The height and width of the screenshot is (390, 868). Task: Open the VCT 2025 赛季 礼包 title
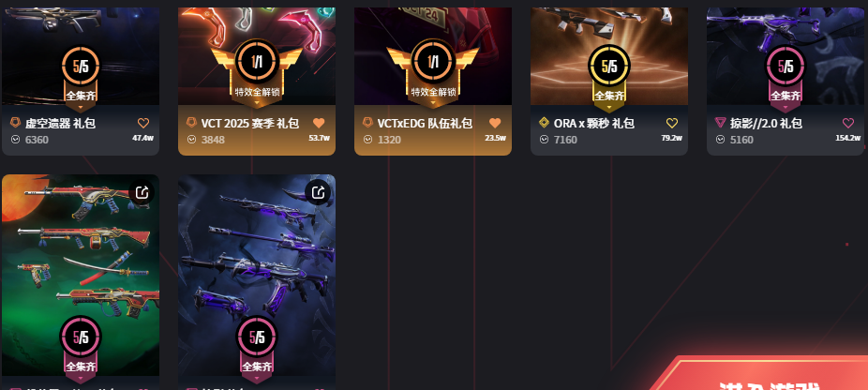click(250, 123)
